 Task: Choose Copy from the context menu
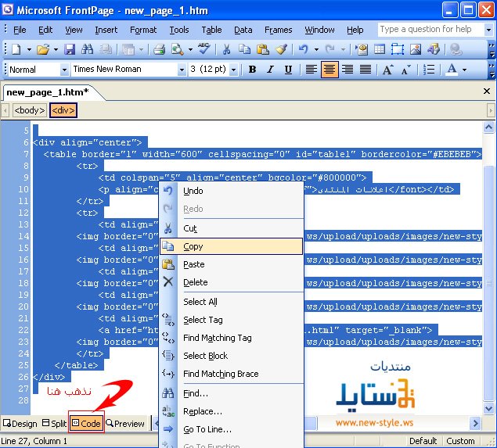click(x=231, y=246)
